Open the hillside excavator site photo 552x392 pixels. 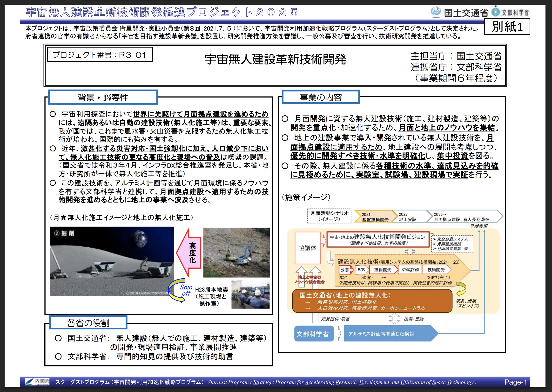[236, 253]
